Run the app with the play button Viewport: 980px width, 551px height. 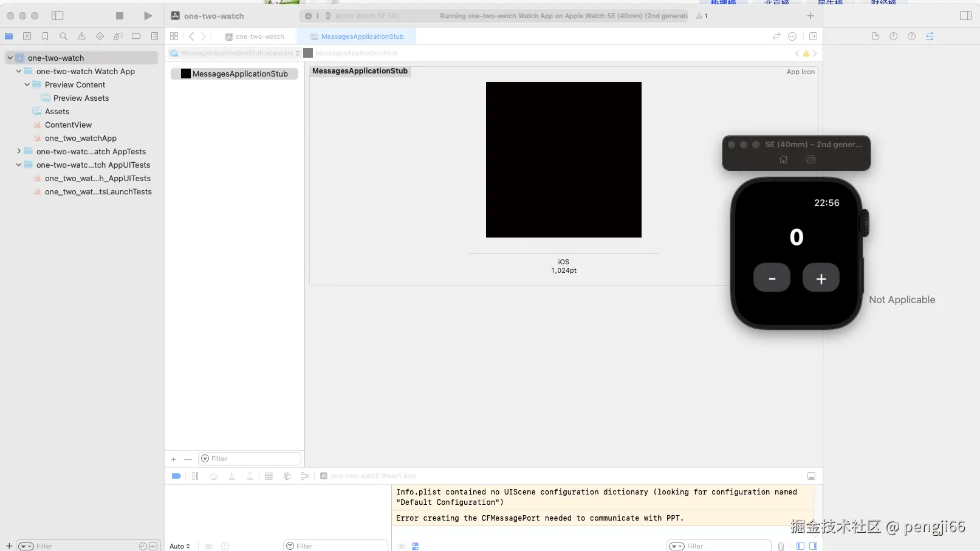point(148,16)
